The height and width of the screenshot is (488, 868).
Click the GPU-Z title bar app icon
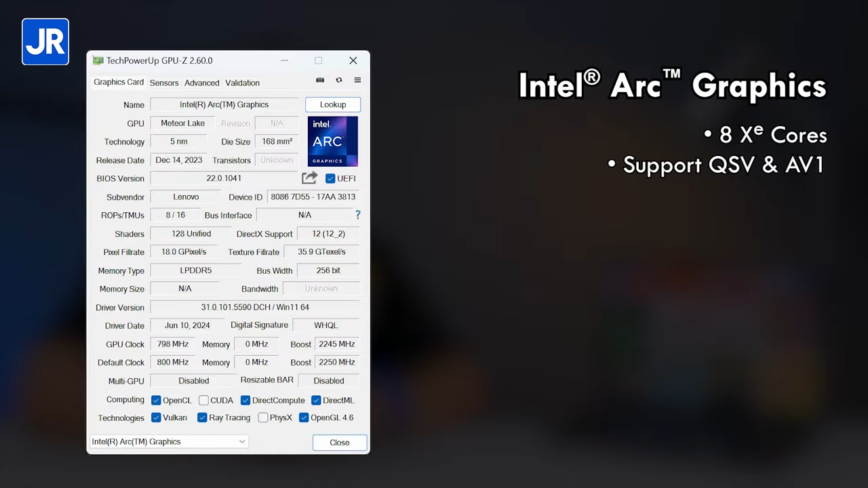pos(98,61)
